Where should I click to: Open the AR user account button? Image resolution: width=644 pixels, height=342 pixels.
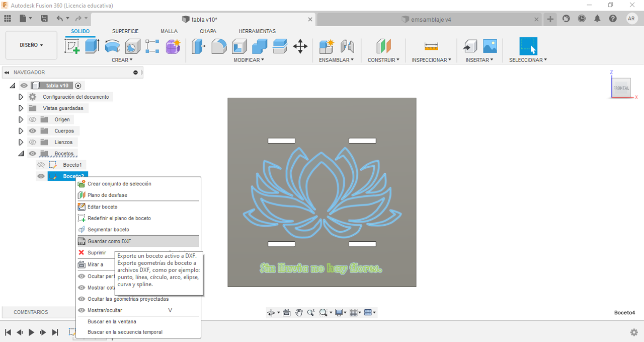coord(632,19)
